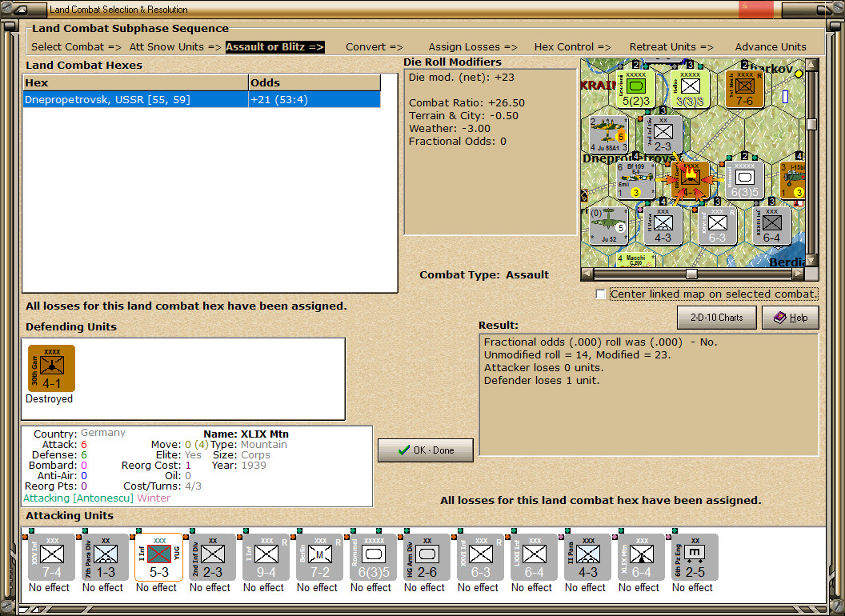Select the 7th Para Div 1-3 attacker

coord(105,558)
